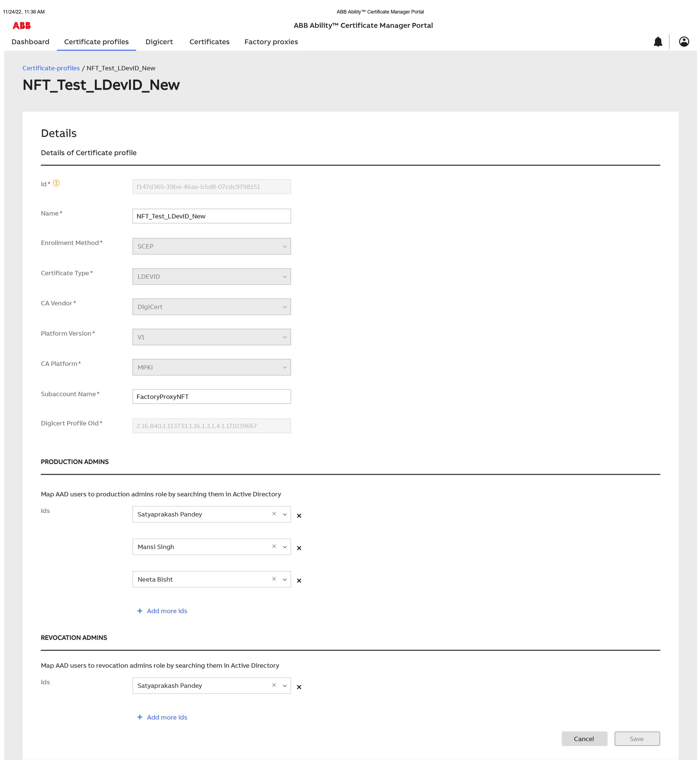Expand the Neeta Bisht dropdown chevron
700x760 pixels.
pos(285,580)
